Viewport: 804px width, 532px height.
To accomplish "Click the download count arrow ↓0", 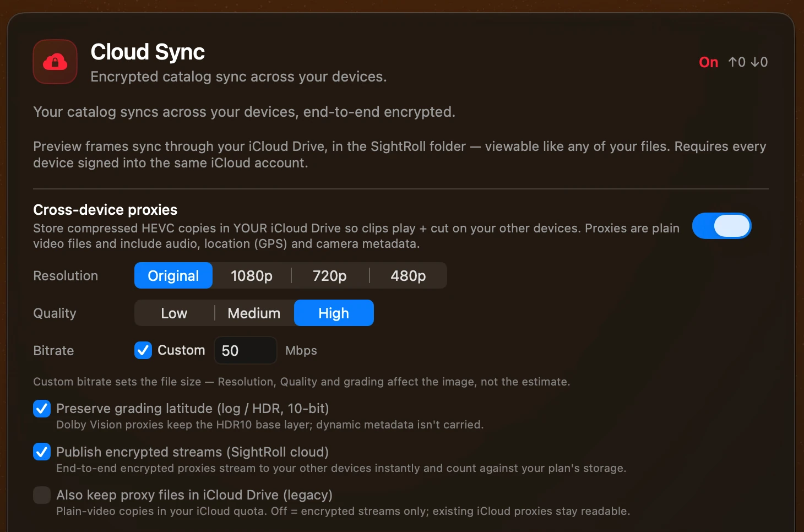I will click(x=759, y=62).
